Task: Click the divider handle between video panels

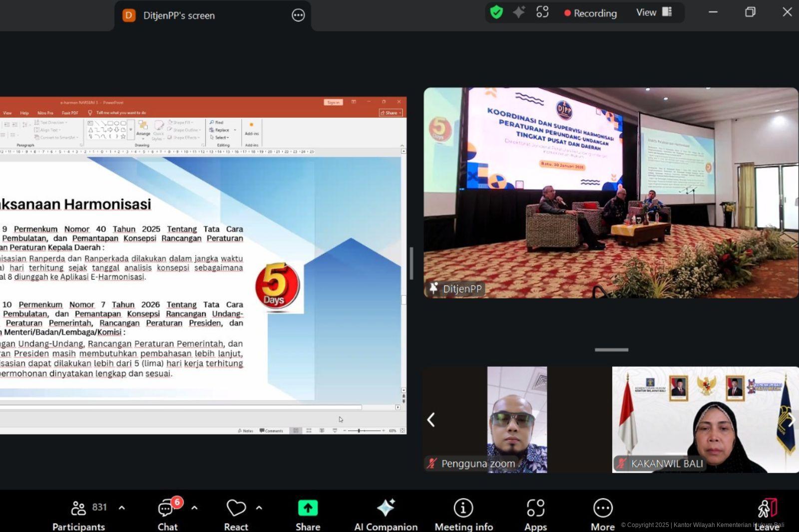Action: (x=611, y=350)
